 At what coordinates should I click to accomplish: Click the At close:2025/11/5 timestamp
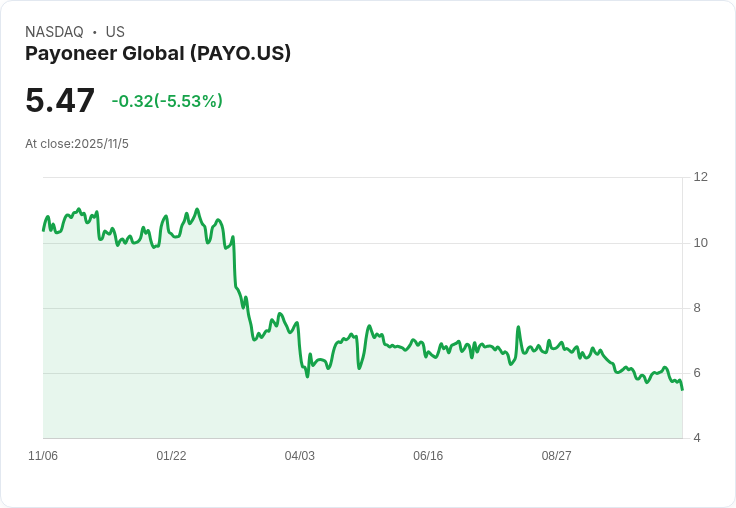click(77, 144)
